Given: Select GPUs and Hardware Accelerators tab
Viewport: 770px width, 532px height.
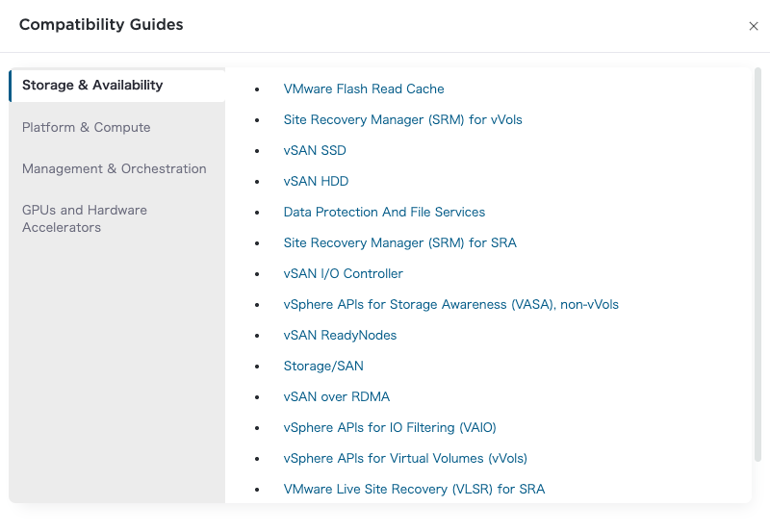Looking at the screenshot, I should [x=85, y=218].
